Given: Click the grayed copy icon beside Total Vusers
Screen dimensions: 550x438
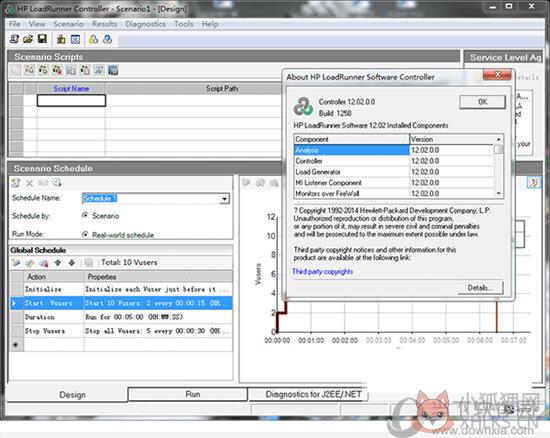Looking at the screenshot, I should pos(89,263).
